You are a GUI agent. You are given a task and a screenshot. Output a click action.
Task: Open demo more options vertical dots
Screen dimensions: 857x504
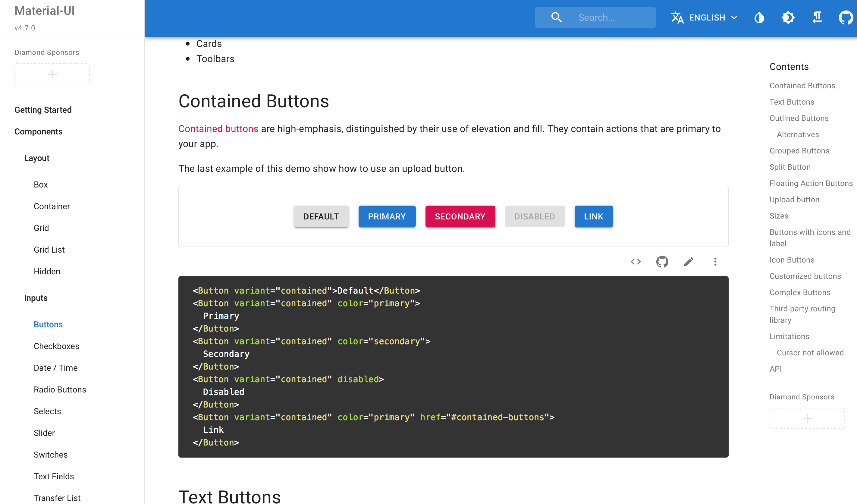(x=715, y=262)
